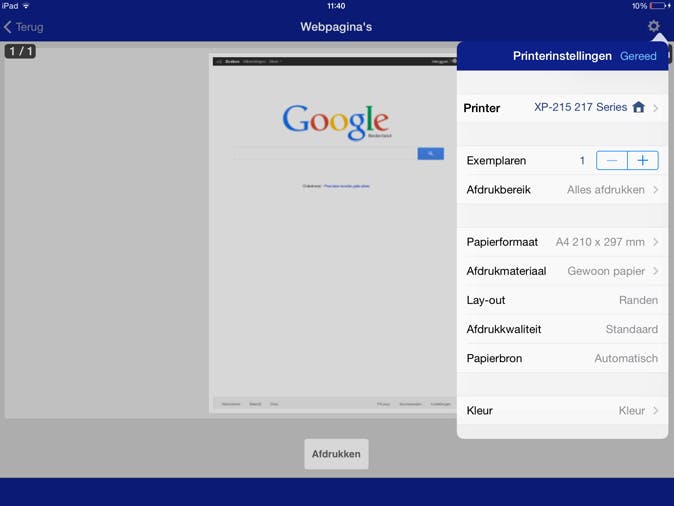
Task: Open Papierformaat A4 210 x 297 mm
Action: point(562,242)
